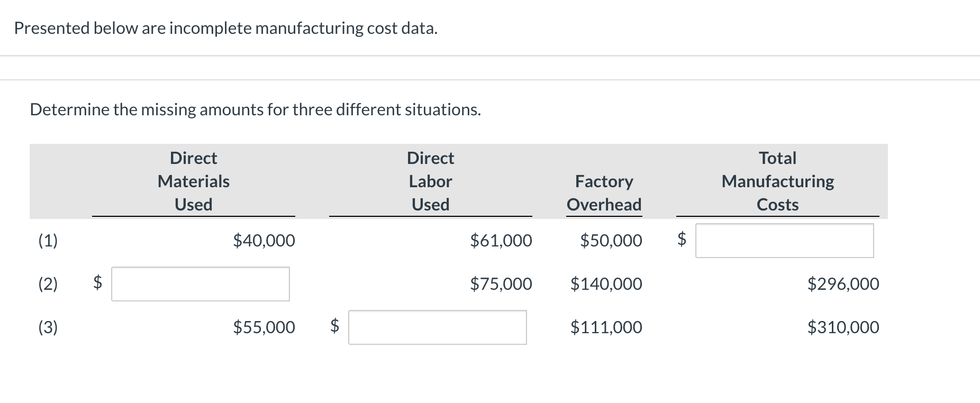The width and height of the screenshot is (980, 403).
Task: Select the $111,000 Factory Overhead amount
Action: (x=606, y=327)
